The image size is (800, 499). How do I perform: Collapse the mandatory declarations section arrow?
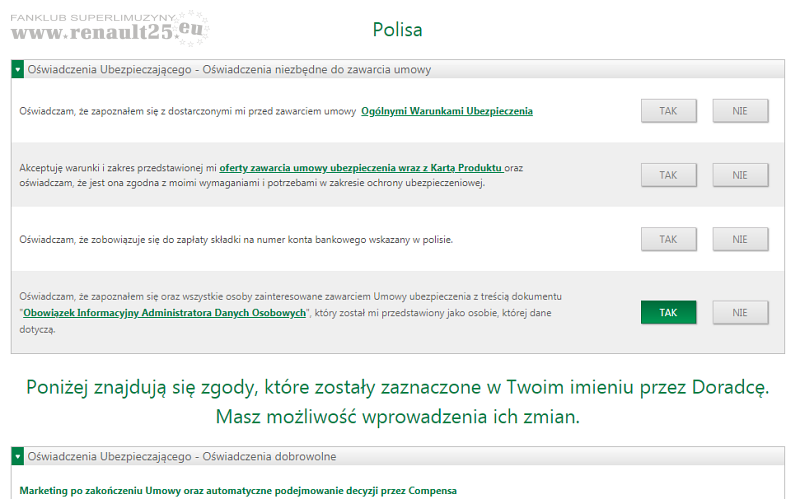point(17,70)
